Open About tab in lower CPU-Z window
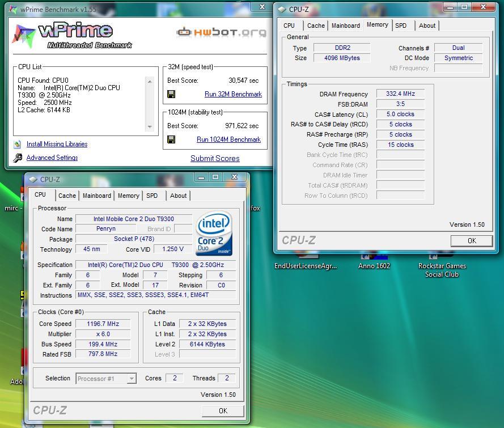This screenshot has width=504, height=428. (178, 196)
